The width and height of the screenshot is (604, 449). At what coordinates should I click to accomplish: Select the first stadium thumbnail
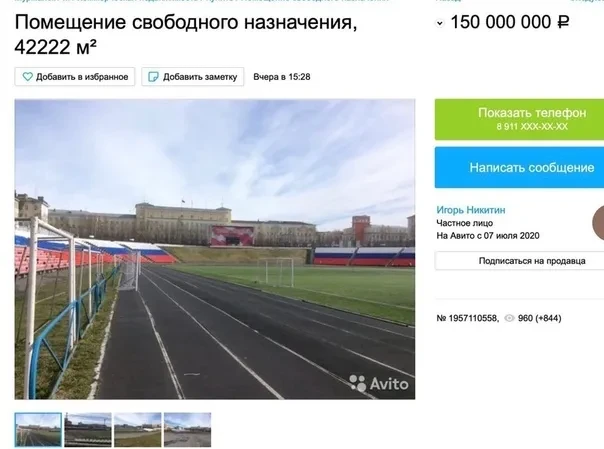click(x=38, y=430)
